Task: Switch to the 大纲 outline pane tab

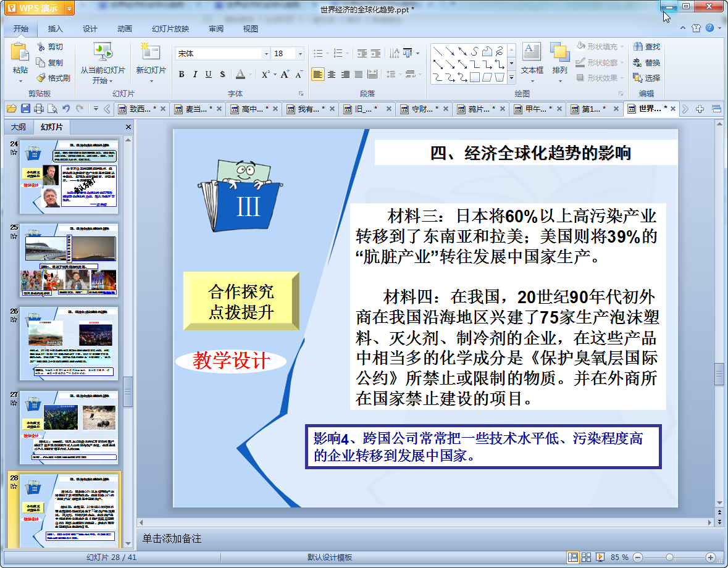Action: pos(19,127)
